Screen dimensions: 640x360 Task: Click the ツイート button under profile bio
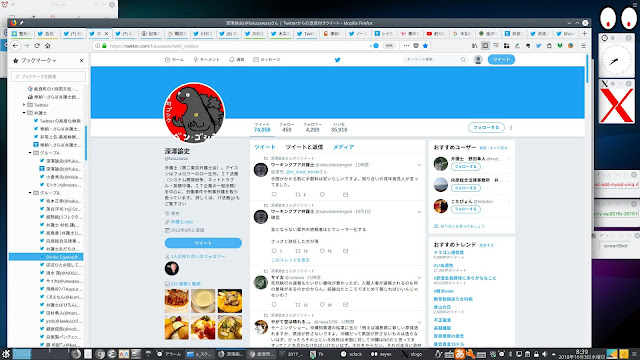pos(203,243)
